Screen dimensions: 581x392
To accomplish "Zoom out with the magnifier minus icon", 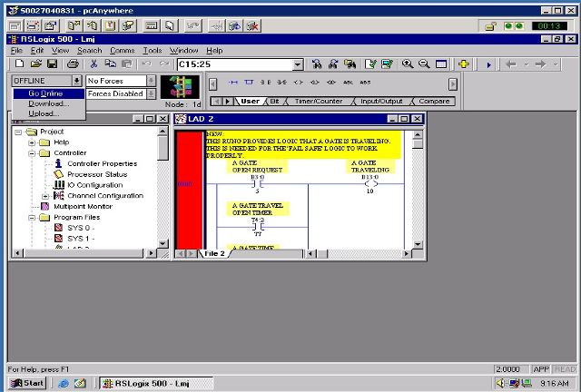I will point(424,64).
